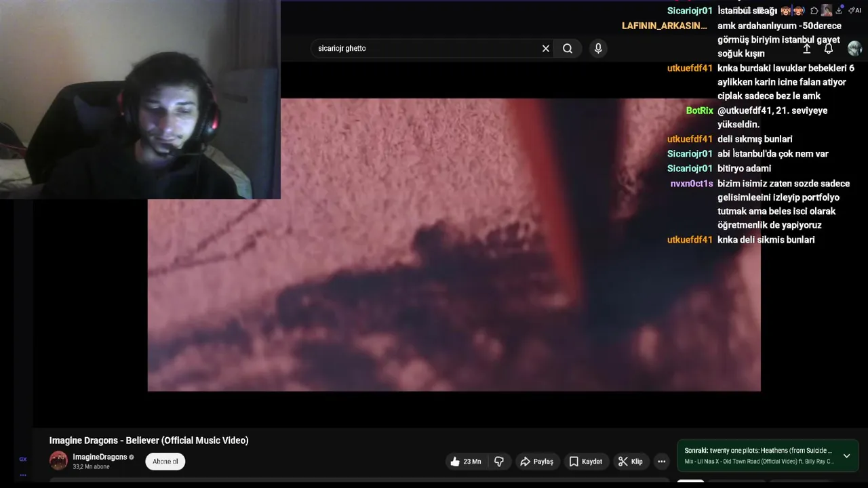This screenshot has width=868, height=488.
Task: Dislike the video with thumbs-down
Action: (499, 462)
